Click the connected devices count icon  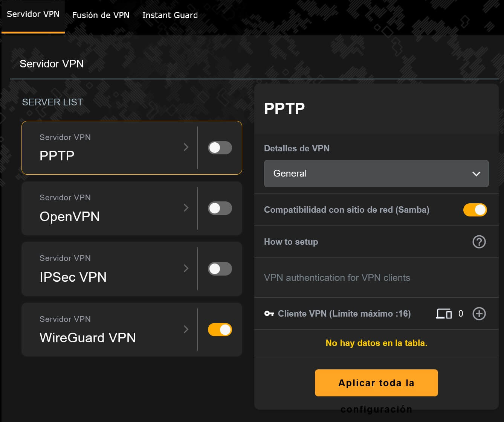444,314
